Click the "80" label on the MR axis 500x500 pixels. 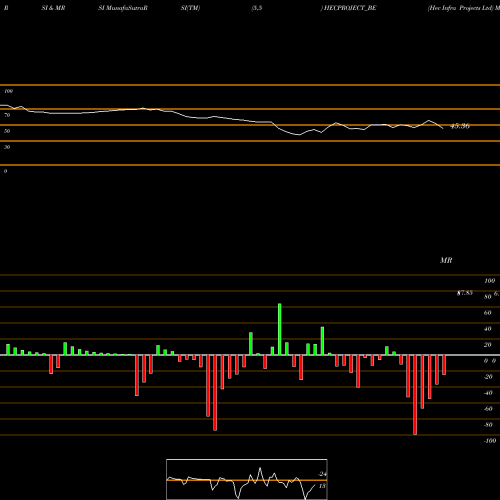coord(488,297)
